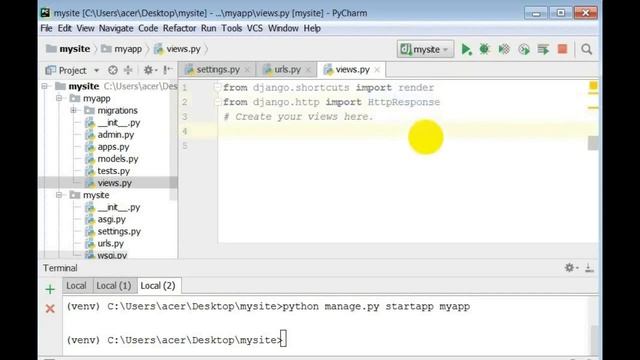Open the Navigate menu
Image resolution: width=640 pixels, height=360 pixels.
(116, 28)
